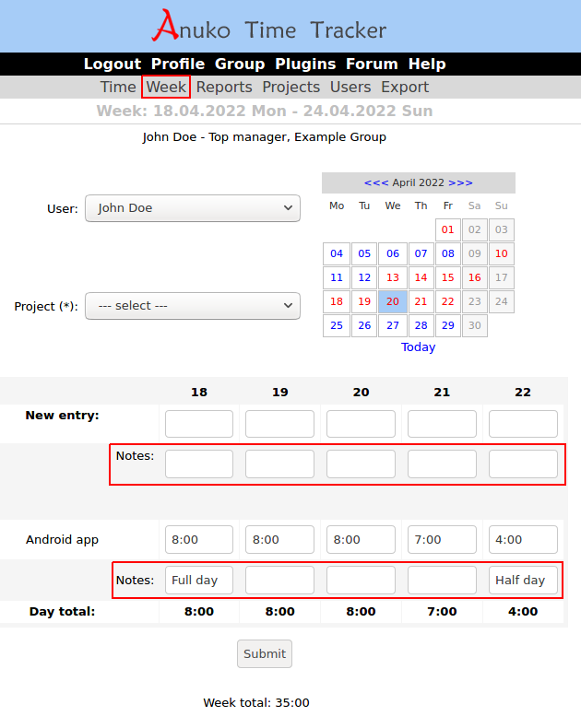Select April 28 in the calendar
581x728 pixels.
point(421,325)
